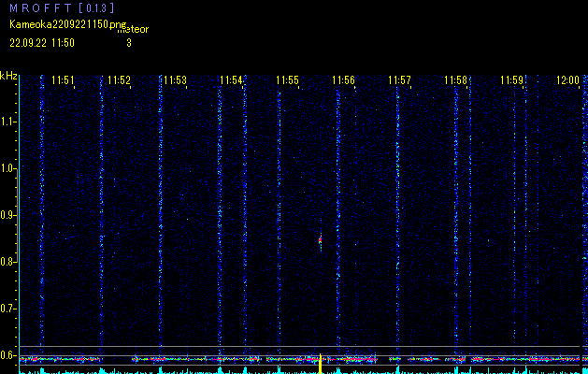Click the 0.8 kHz frequency label
Viewport: 588px width, 374px height.
(7, 262)
